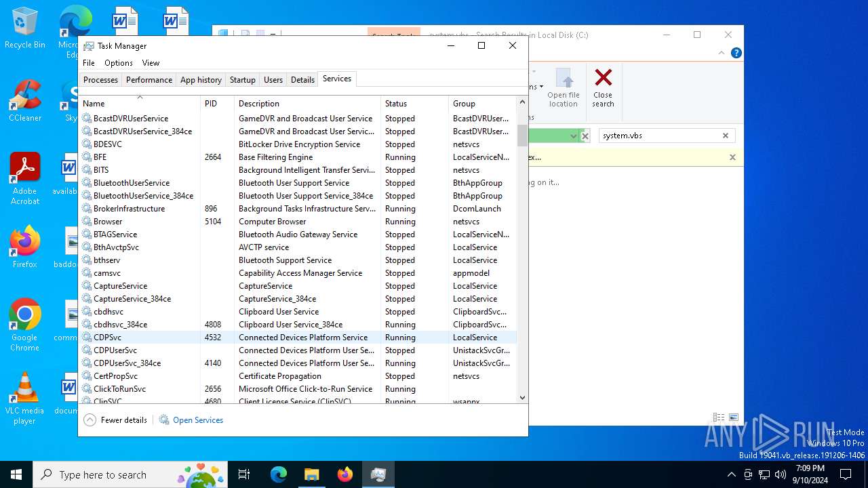This screenshot has width=868, height=488.
Task: Open File Explorer from taskbar
Action: point(311,474)
